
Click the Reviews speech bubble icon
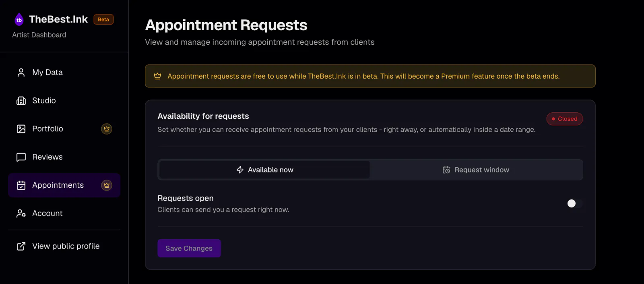tap(21, 157)
